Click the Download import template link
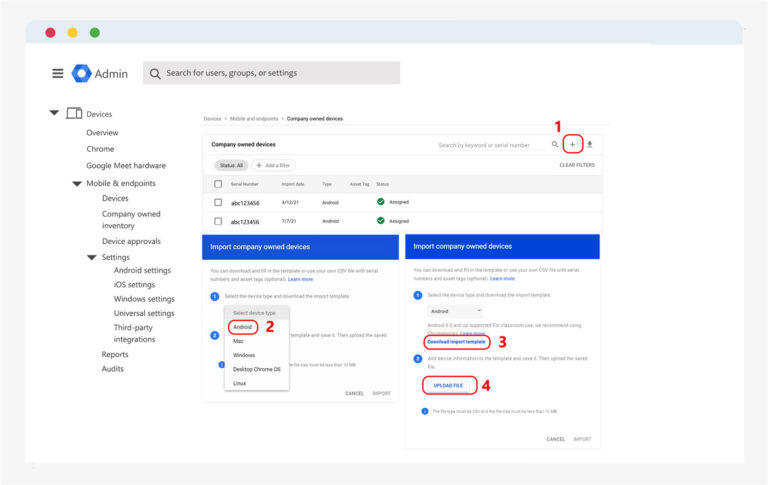 455,342
